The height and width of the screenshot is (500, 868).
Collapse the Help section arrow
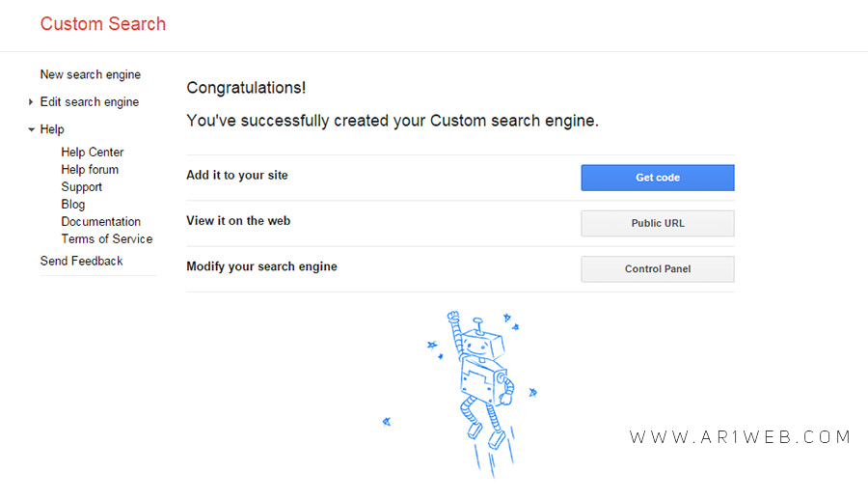pyautogui.click(x=31, y=129)
